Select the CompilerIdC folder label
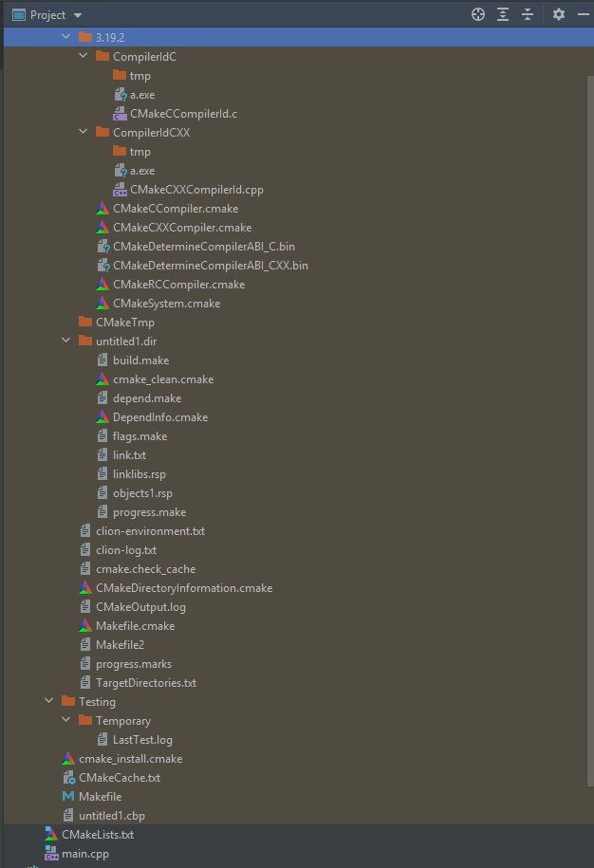The height and width of the screenshot is (868, 594). pyautogui.click(x=144, y=57)
